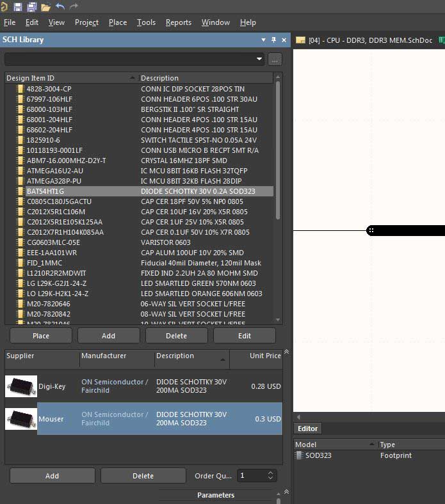Switch to the Editor tab
This screenshot has height=504, width=445.
308,429
